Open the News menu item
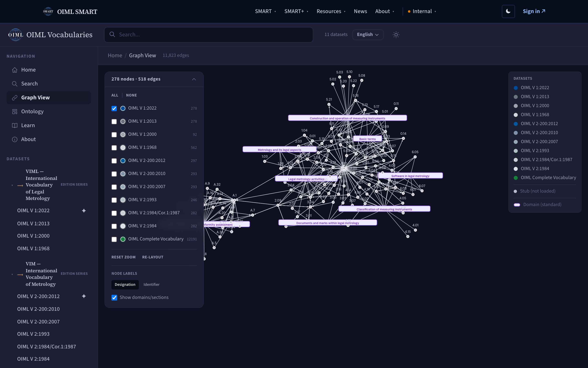588x368 pixels. pyautogui.click(x=360, y=11)
